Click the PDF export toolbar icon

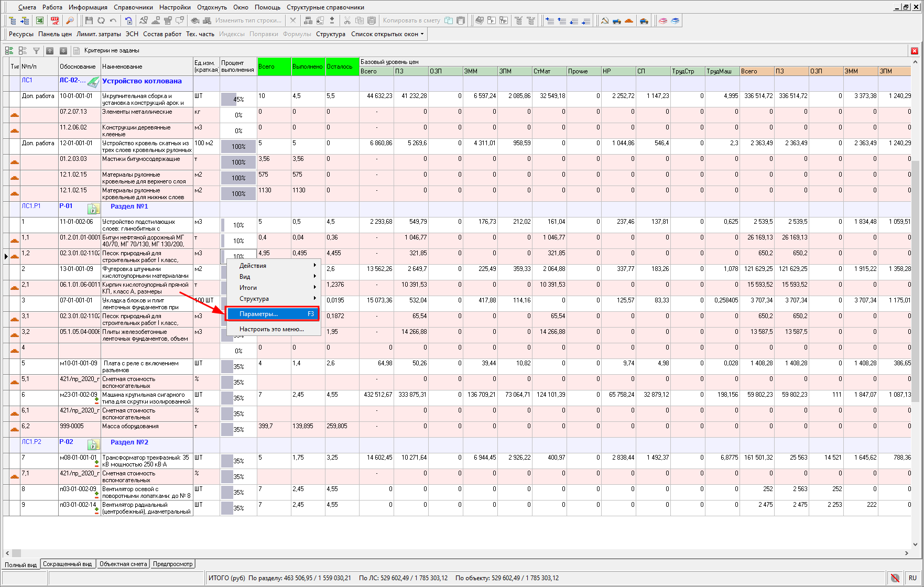[55, 20]
